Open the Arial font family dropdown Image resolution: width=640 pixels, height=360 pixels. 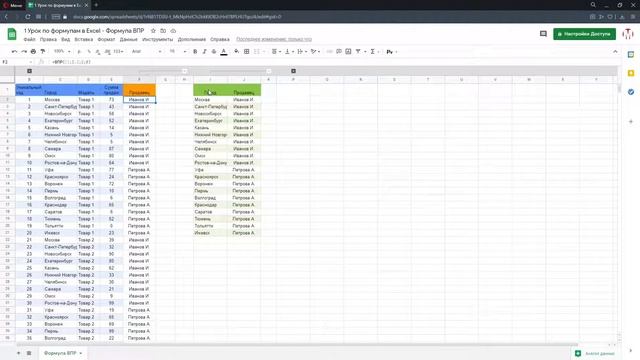[x=146, y=51]
